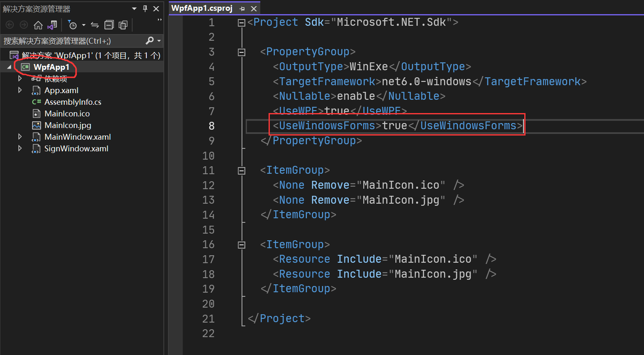The width and height of the screenshot is (644, 355).
Task: Pin the WpfApp1.csproj tab
Action: [242, 9]
